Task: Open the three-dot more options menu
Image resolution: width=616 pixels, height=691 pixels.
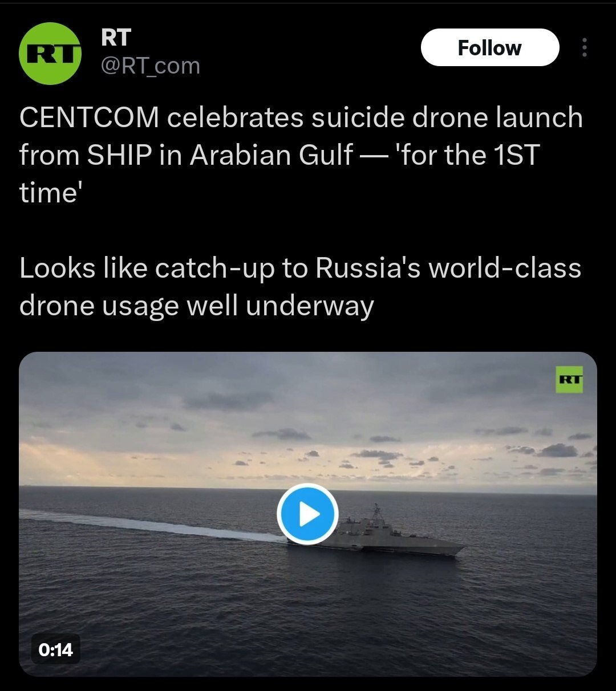Action: [584, 48]
